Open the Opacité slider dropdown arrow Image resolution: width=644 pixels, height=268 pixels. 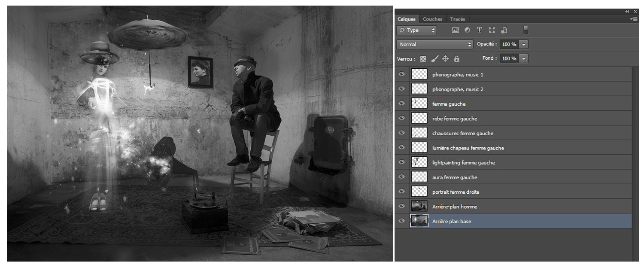(524, 44)
